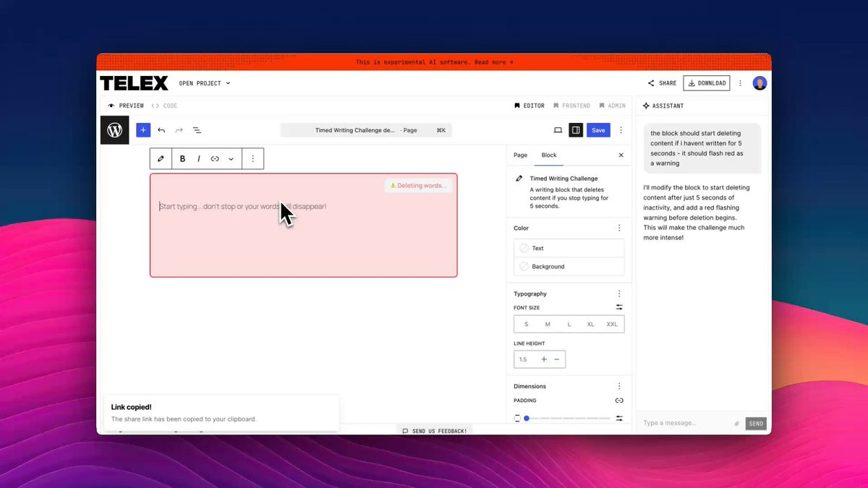Select the EDITOR tab
The width and height of the screenshot is (868, 488).
pyautogui.click(x=529, y=106)
